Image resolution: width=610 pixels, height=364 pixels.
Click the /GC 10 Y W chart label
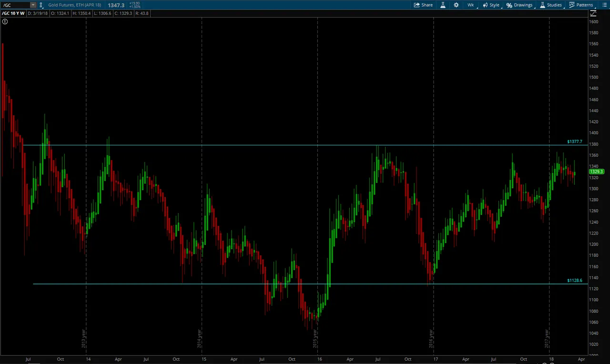tap(14, 13)
